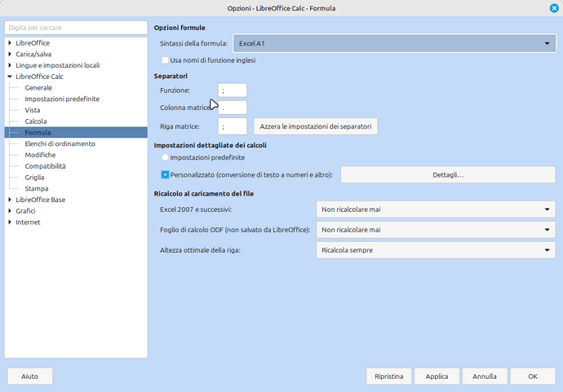Click the 'Digita per cercare' search field
The image size is (563, 392).
coord(76,28)
